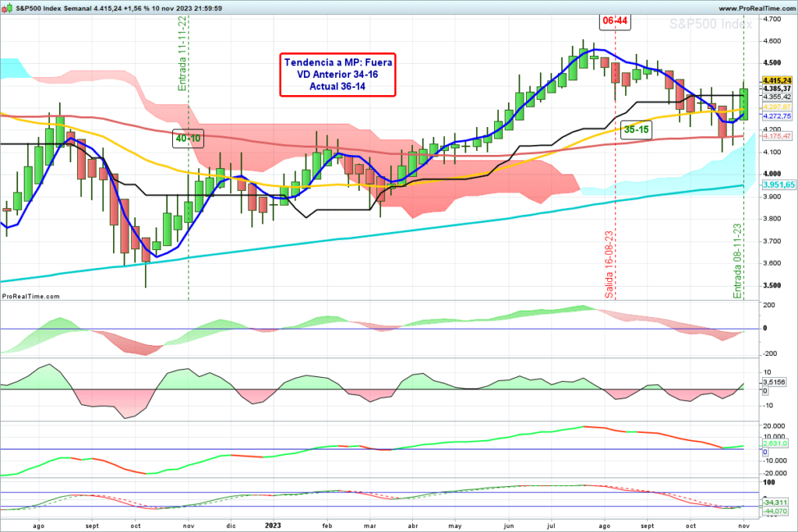Click the -20.000 tick on the third indicator scale
This screenshot has height=532, width=798.
[x=774, y=473]
